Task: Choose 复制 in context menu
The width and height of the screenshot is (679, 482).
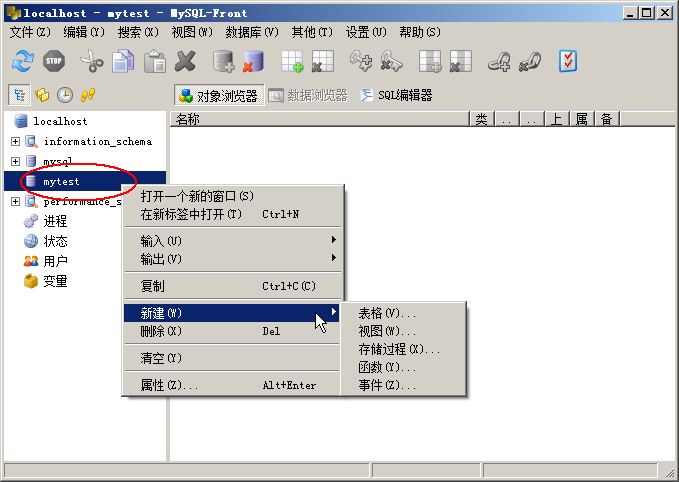Action: tap(233, 286)
